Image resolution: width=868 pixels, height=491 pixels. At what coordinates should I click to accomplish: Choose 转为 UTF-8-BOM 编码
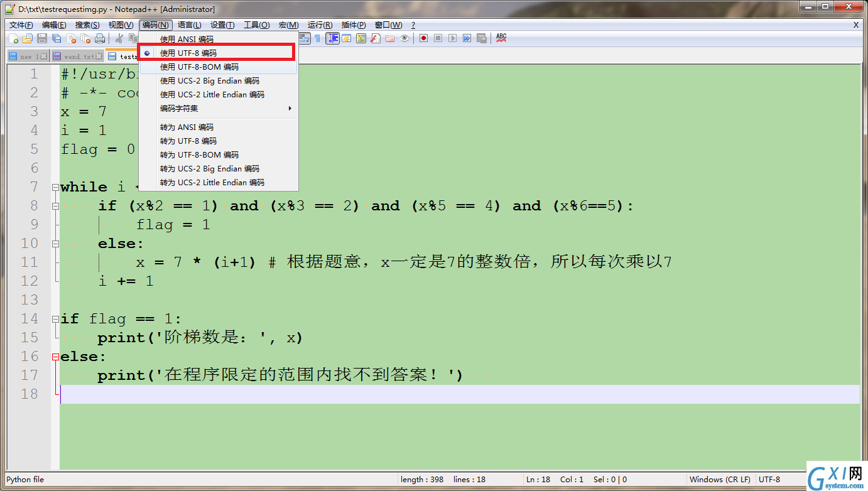[x=218, y=154]
